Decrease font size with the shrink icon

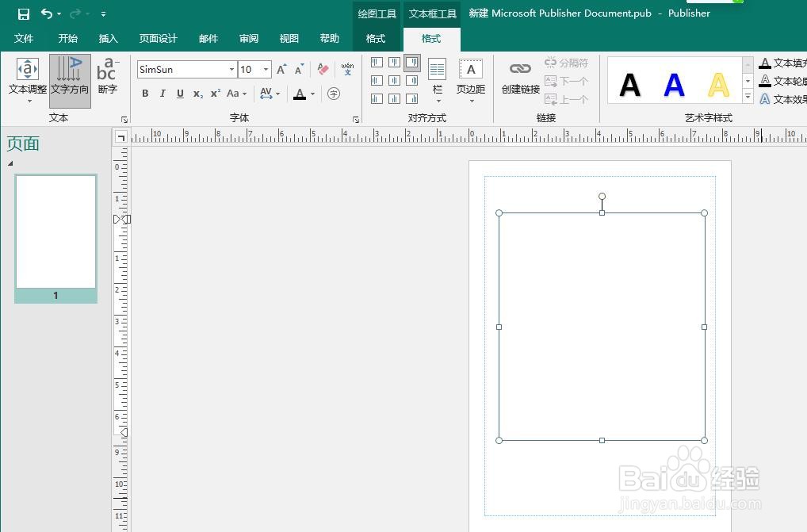tap(299, 70)
